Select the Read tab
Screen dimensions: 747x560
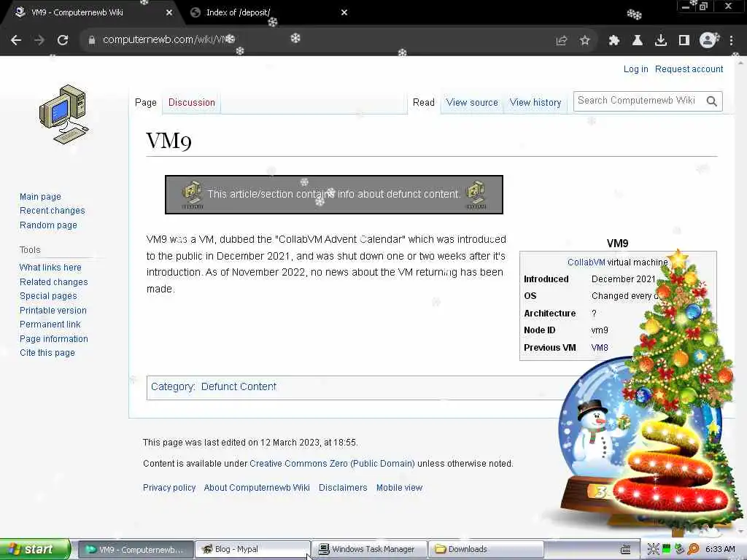[424, 103]
